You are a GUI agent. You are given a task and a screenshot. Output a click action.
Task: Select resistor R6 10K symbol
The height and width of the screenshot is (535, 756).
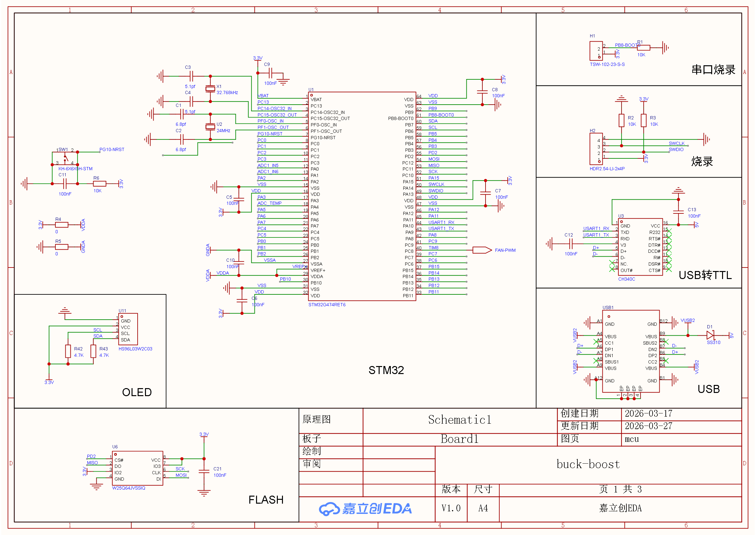[x=99, y=184]
